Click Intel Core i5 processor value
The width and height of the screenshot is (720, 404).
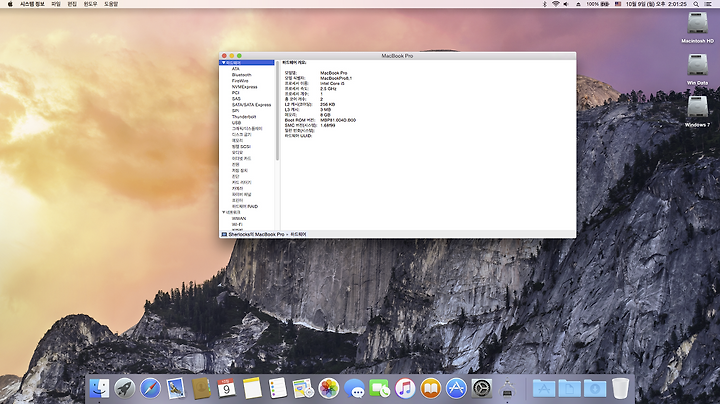point(332,84)
